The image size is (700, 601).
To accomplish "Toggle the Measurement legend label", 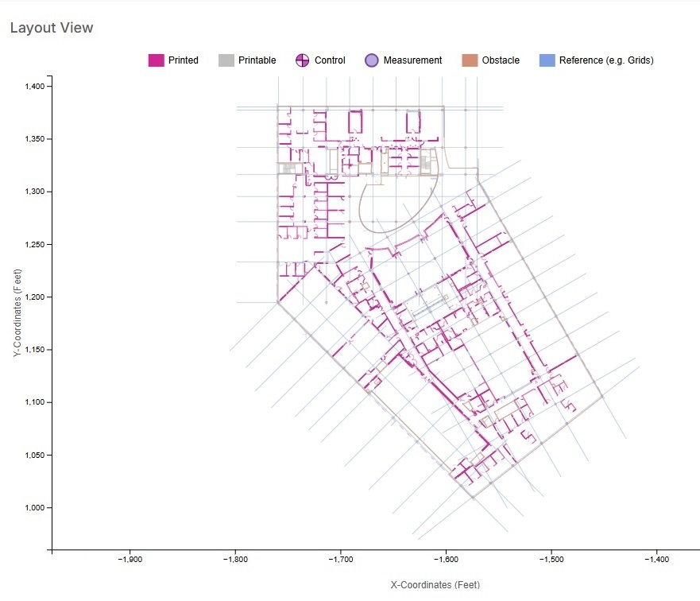I will click(412, 60).
